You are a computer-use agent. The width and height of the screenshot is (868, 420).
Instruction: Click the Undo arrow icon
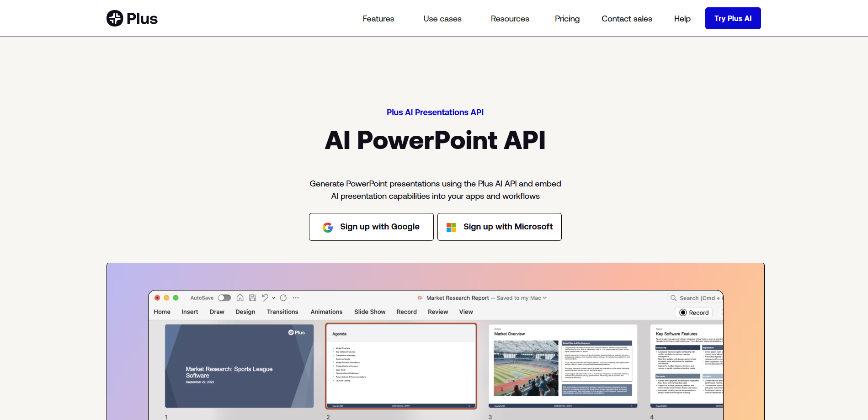point(265,298)
